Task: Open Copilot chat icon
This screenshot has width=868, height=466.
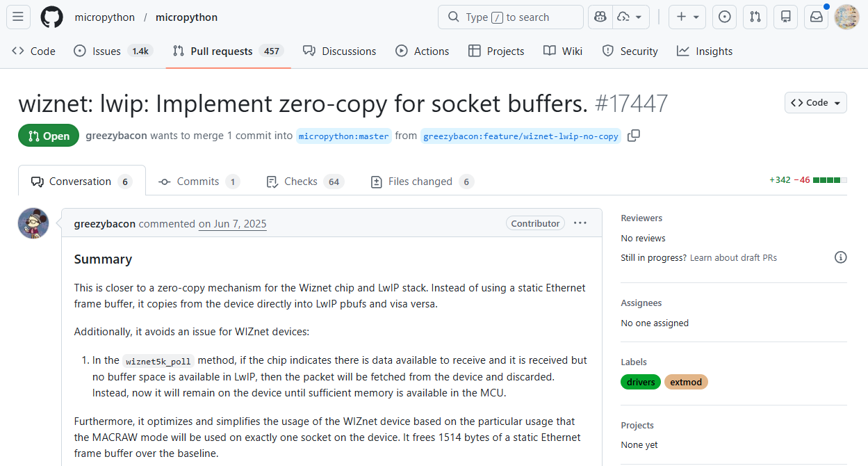Action: pos(600,17)
